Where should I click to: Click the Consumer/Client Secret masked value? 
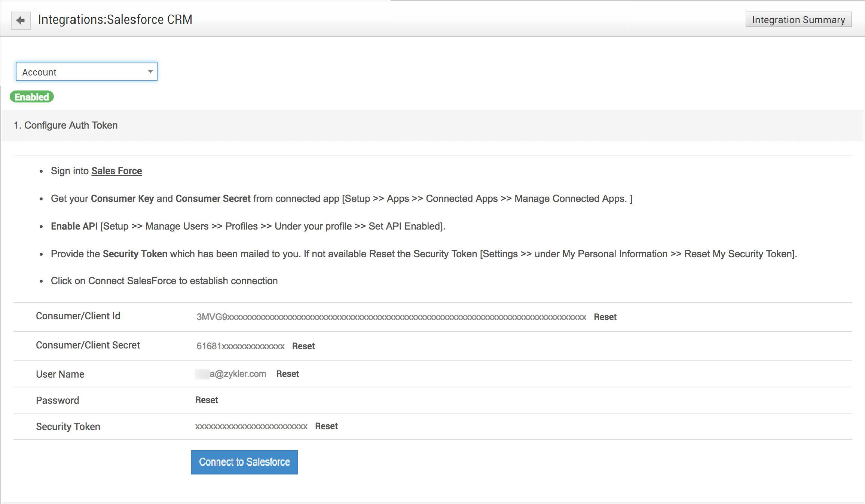[241, 346]
